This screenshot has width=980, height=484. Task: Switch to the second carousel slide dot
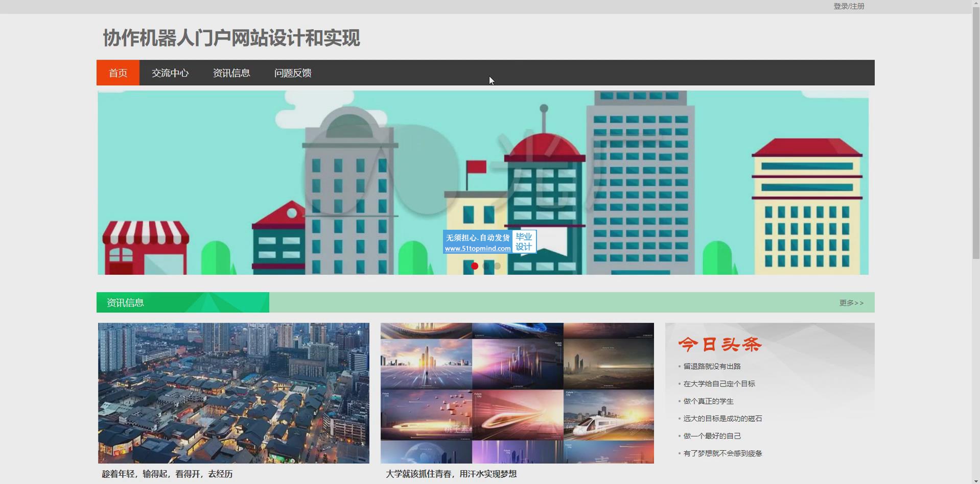tap(486, 266)
